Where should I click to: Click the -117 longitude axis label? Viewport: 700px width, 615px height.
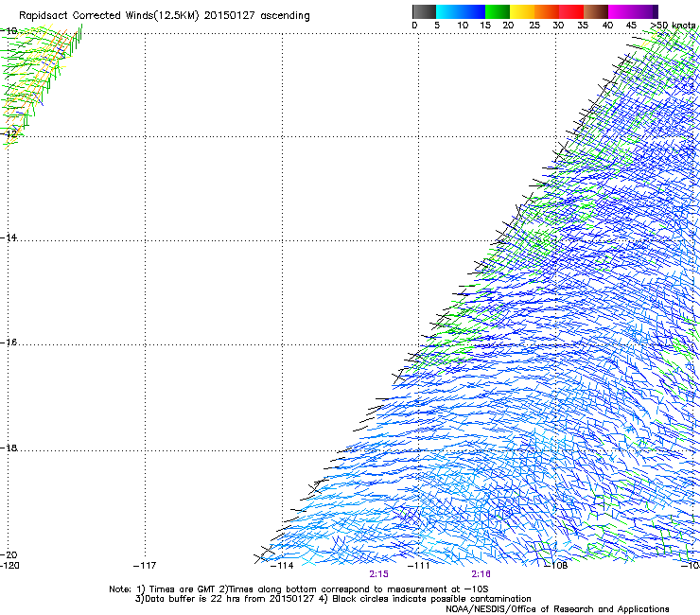(145, 566)
